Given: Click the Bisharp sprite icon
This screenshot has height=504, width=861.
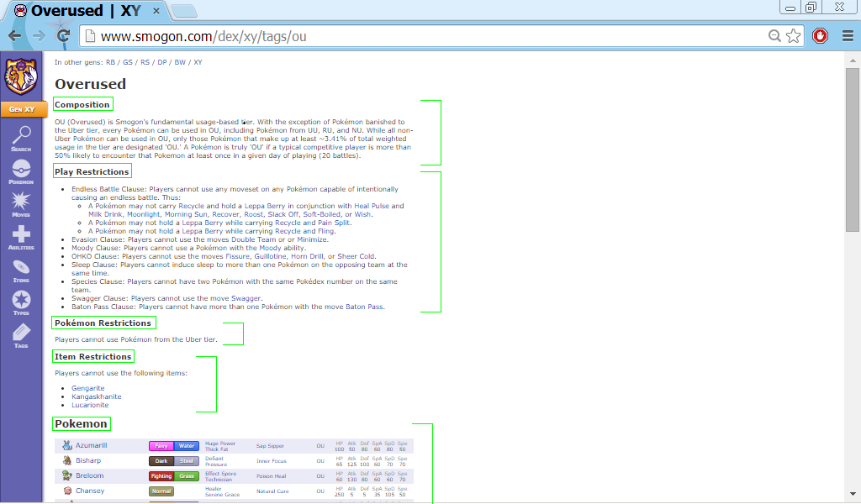Looking at the screenshot, I should 67,460.
